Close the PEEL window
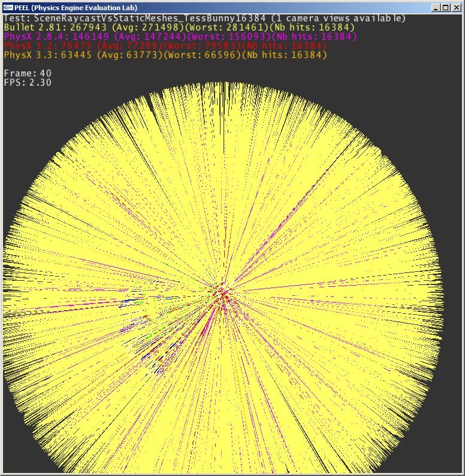 point(457,8)
